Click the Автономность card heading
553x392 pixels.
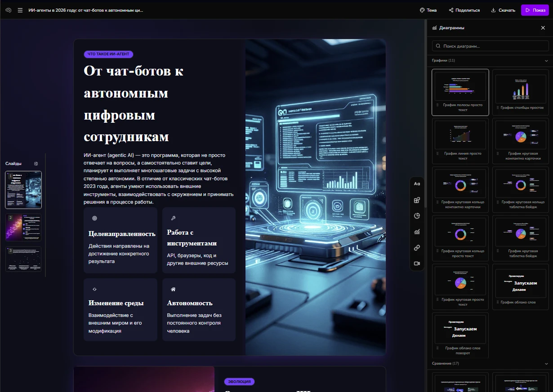[190, 303]
